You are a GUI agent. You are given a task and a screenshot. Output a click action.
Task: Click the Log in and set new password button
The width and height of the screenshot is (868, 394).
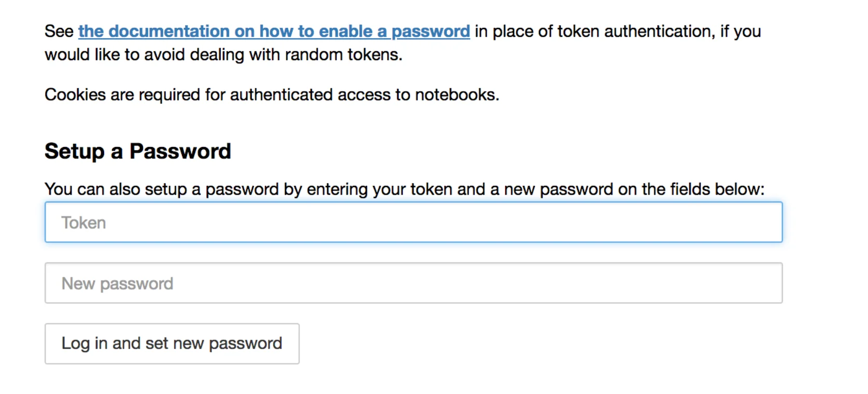(x=172, y=343)
